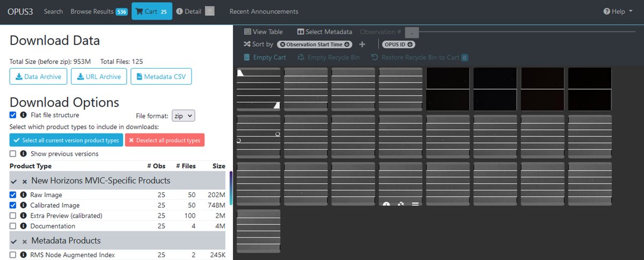Image resolution: width=644 pixels, height=260 pixels.
Task: Toggle Flat file structure checkbox
Action: point(13,115)
